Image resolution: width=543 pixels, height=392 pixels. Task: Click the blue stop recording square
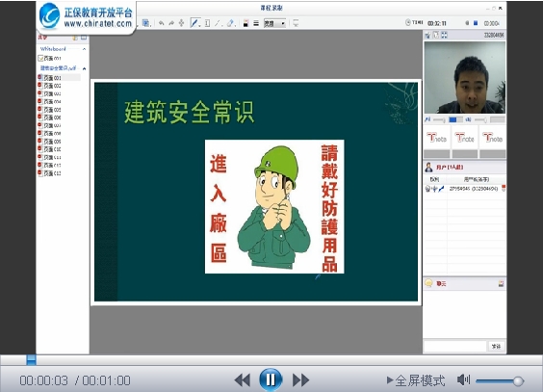pos(476,23)
